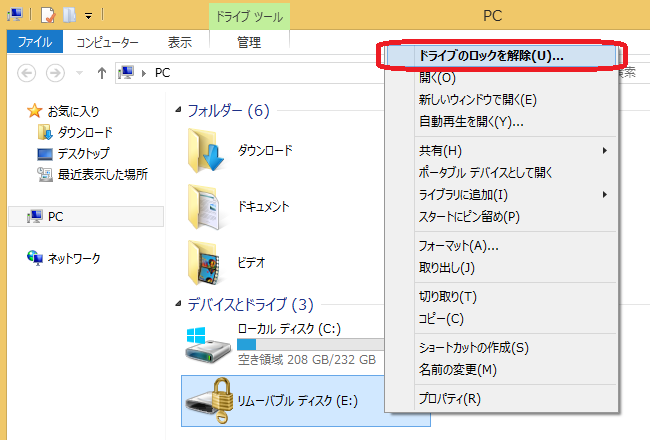Click the ネットワーク globe icon
650x440 pixels.
click(35, 258)
